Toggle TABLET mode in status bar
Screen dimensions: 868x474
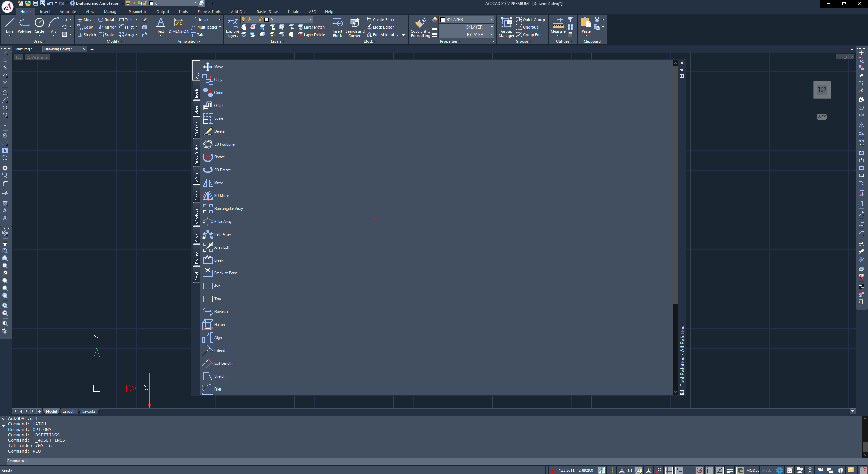(767, 470)
